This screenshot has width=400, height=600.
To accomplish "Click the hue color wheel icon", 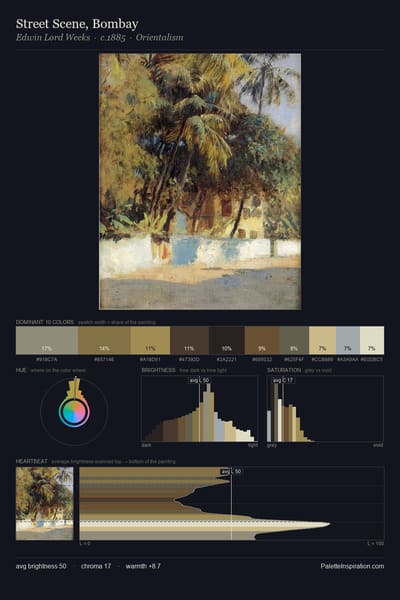I will (74, 412).
